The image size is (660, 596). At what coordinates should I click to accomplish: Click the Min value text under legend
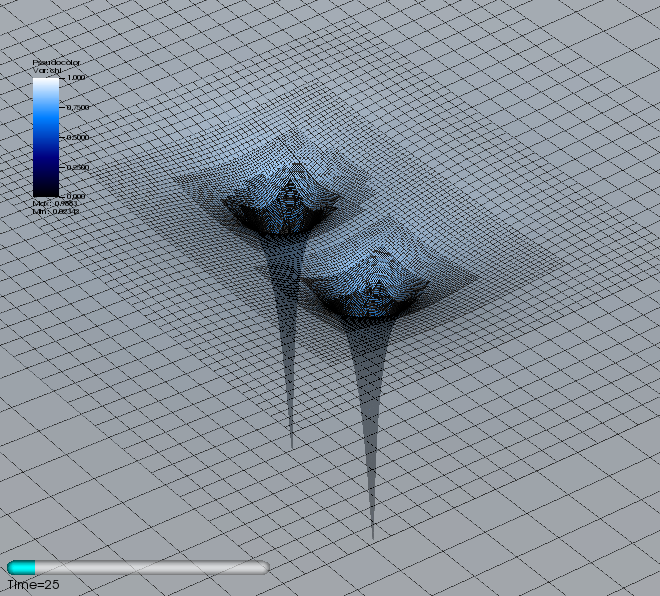coord(56,212)
